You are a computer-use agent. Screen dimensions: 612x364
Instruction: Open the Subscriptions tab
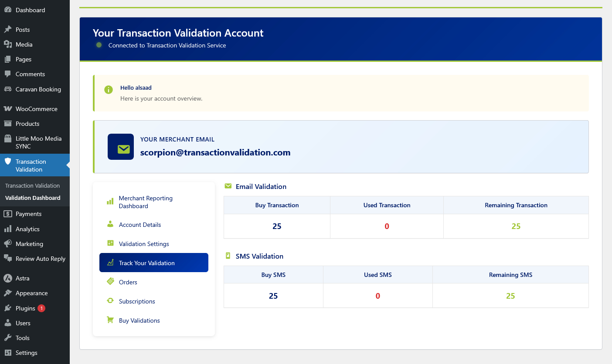pyautogui.click(x=154, y=301)
